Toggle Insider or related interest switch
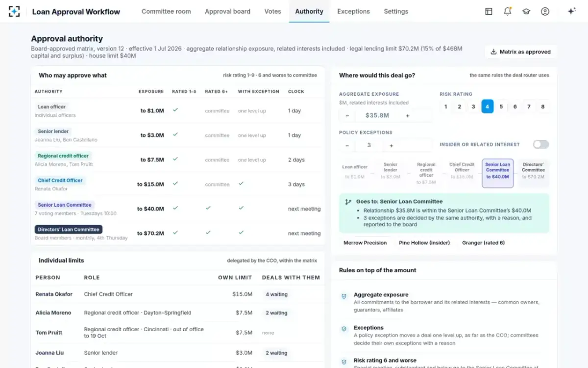Screen dimensions: 588x368 click(x=541, y=144)
